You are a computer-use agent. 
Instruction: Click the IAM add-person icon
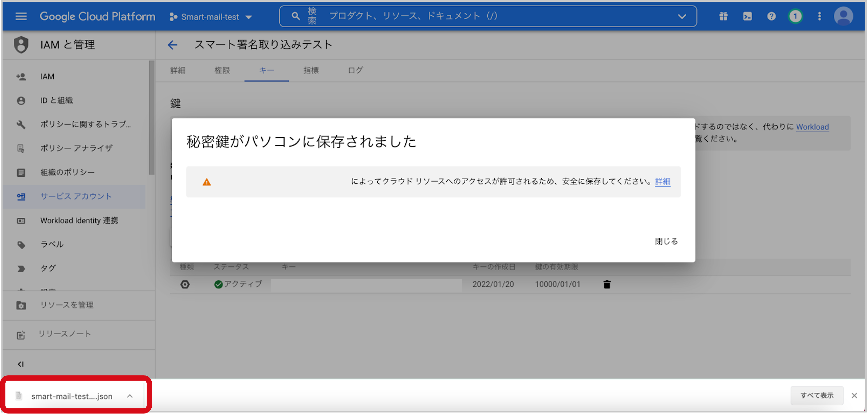point(21,77)
